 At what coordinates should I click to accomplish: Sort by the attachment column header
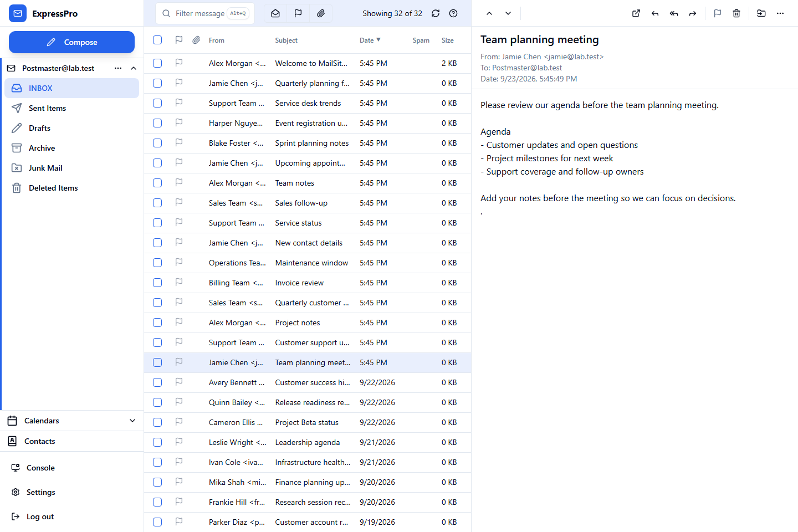tap(196, 40)
